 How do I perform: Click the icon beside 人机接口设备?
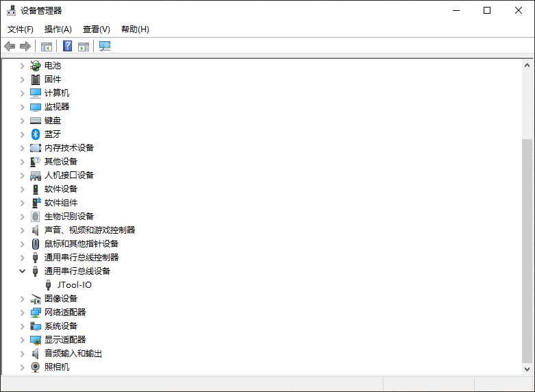(x=35, y=175)
